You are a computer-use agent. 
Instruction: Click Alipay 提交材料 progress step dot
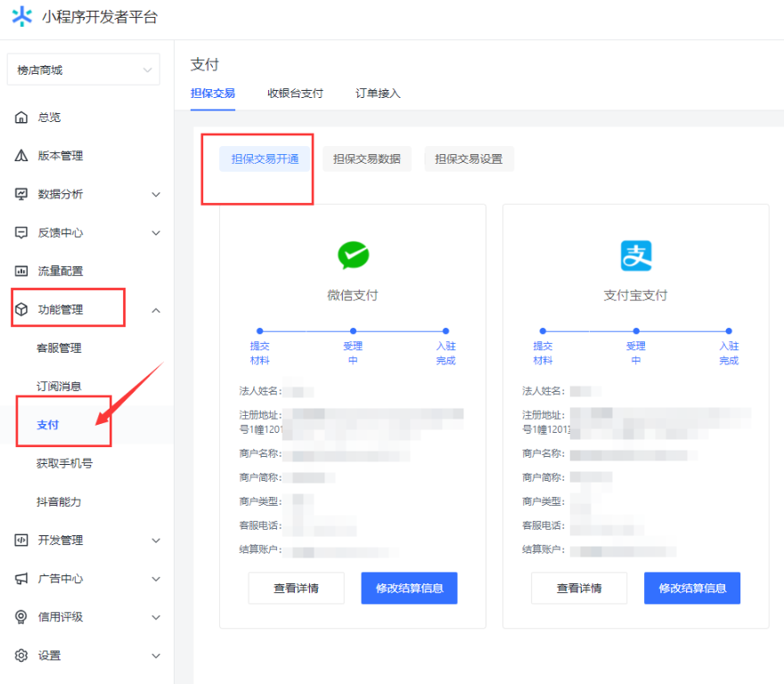543,331
